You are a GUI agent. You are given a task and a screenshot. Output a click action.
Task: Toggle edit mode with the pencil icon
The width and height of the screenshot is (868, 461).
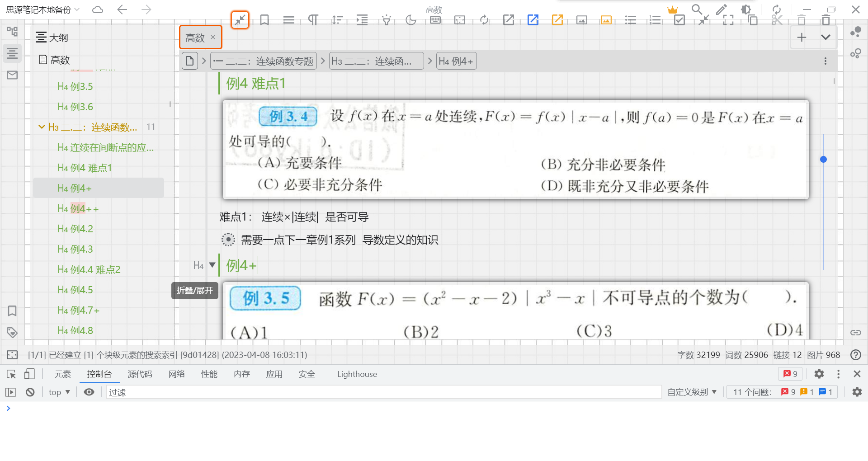tap(721, 9)
